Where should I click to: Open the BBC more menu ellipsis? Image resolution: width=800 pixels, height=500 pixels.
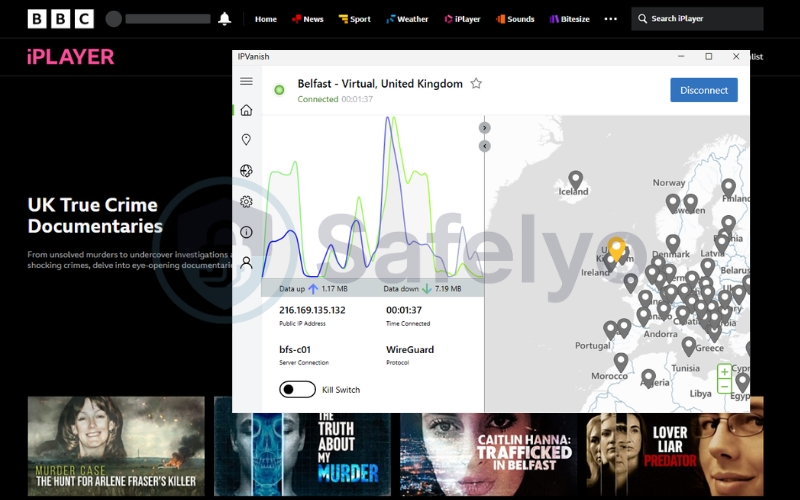point(611,19)
